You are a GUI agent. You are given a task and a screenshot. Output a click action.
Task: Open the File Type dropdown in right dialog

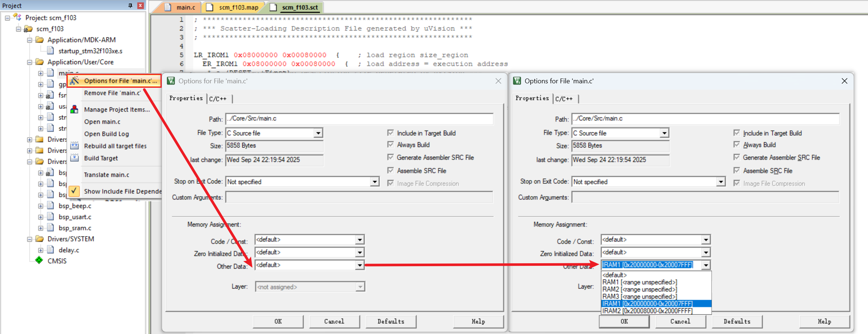pos(664,133)
